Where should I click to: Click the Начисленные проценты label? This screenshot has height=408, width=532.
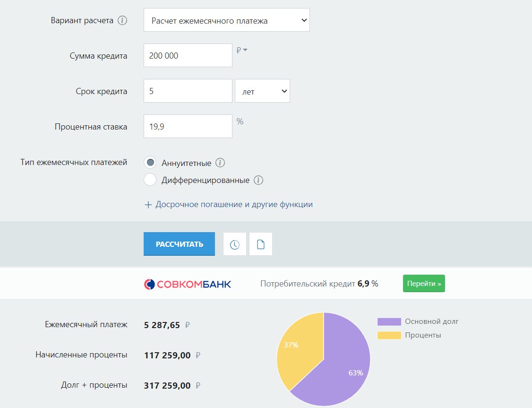tap(81, 355)
